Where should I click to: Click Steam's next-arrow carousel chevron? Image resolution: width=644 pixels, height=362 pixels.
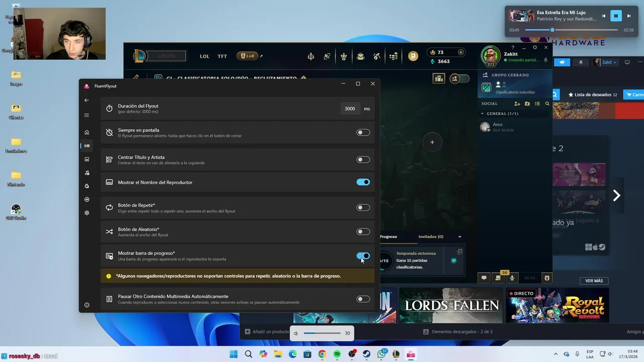pos(616,196)
